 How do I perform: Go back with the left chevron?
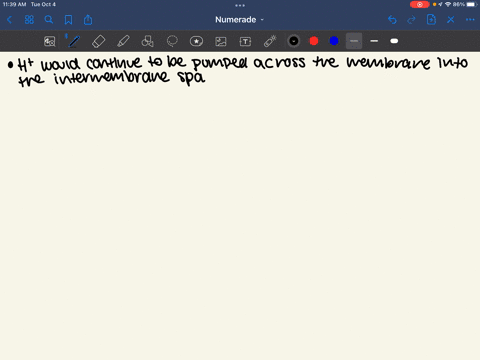9,20
